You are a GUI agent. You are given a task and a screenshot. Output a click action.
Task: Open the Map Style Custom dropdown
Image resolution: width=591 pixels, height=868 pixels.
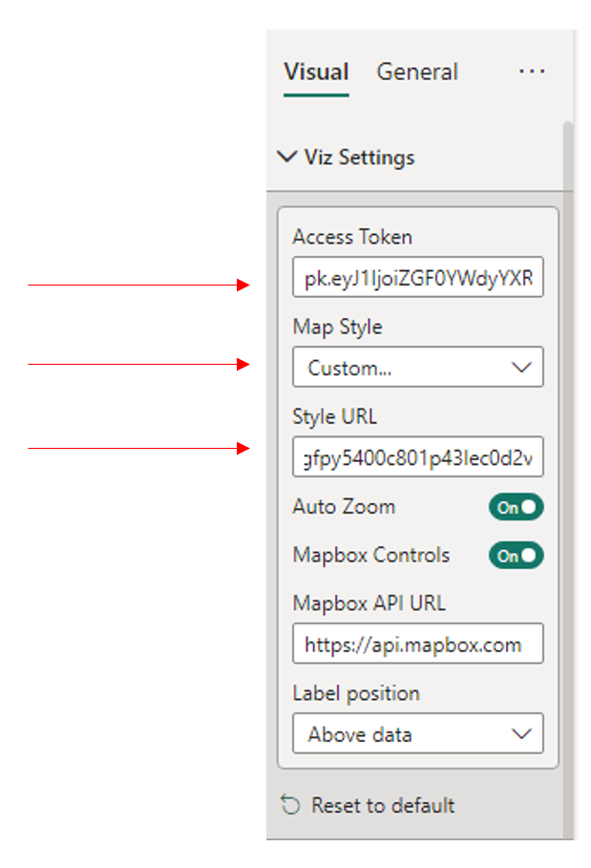tap(418, 367)
